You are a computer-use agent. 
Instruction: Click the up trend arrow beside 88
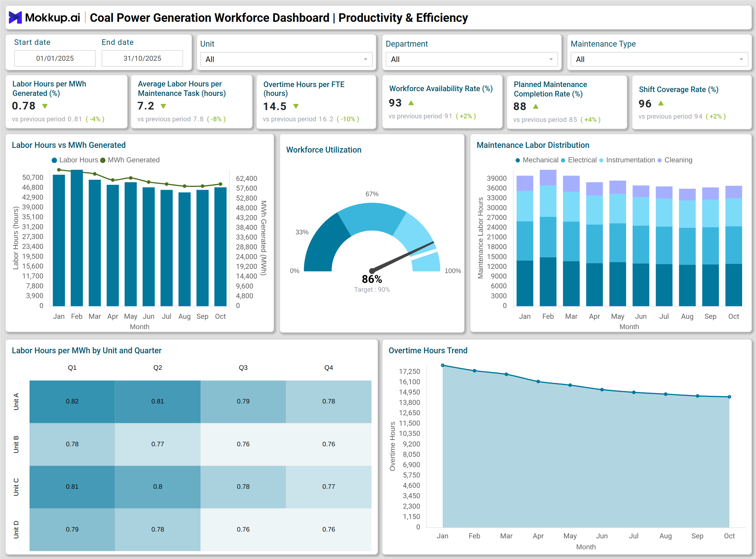pos(536,106)
